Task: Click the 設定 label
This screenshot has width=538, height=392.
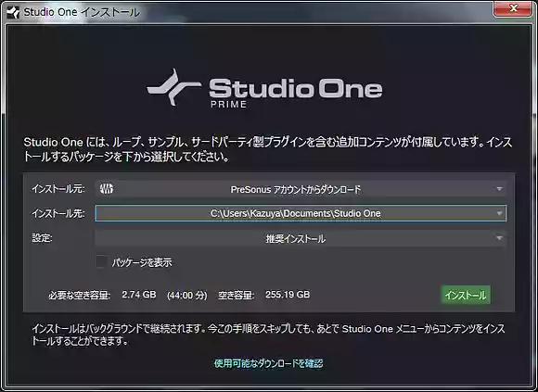Action: point(42,238)
